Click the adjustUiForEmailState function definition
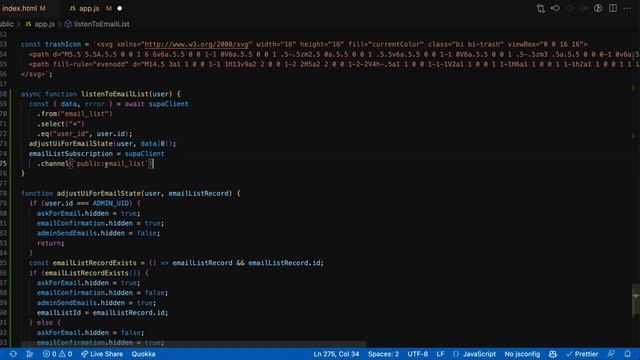 pyautogui.click(x=99, y=193)
